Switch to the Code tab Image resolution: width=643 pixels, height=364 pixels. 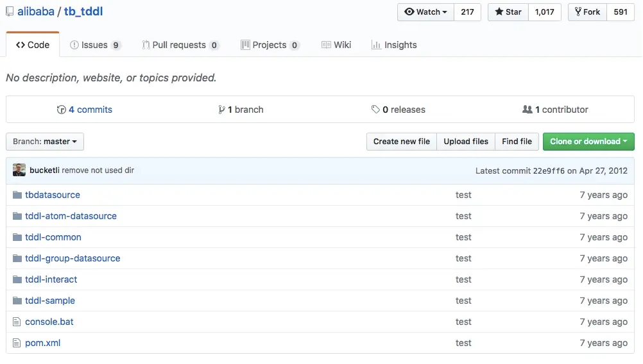[x=33, y=45]
